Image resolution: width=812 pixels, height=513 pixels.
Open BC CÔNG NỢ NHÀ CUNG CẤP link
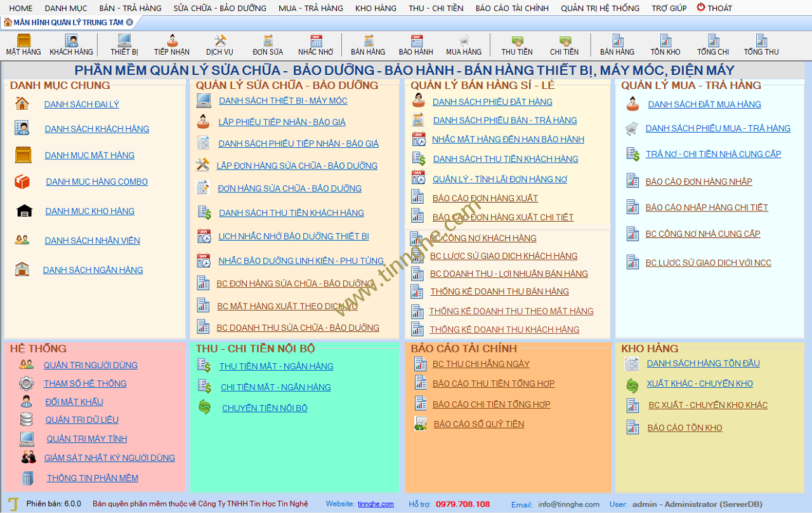tap(703, 234)
